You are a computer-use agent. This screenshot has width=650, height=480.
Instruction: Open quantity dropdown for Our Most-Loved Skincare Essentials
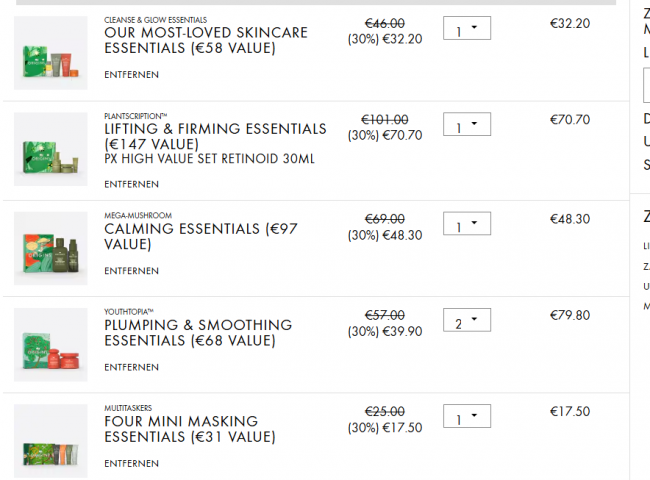click(x=467, y=29)
